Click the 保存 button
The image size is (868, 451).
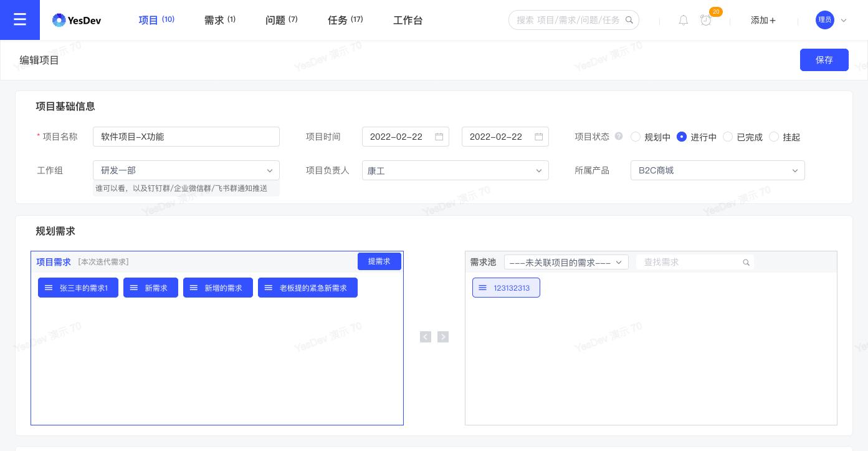coord(824,60)
